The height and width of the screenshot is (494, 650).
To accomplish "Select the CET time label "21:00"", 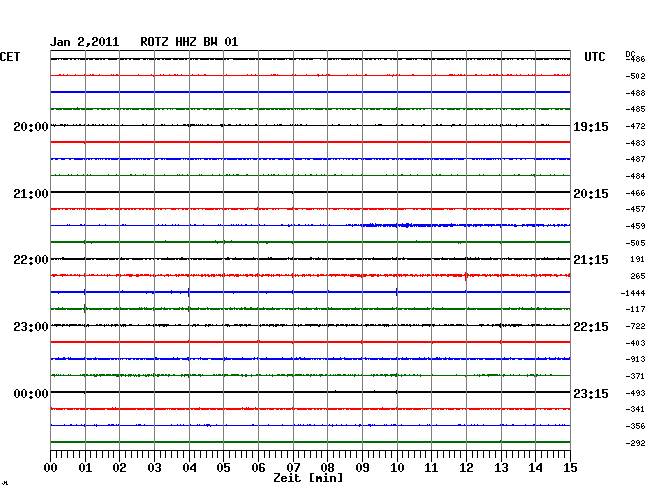I will coord(31,194).
